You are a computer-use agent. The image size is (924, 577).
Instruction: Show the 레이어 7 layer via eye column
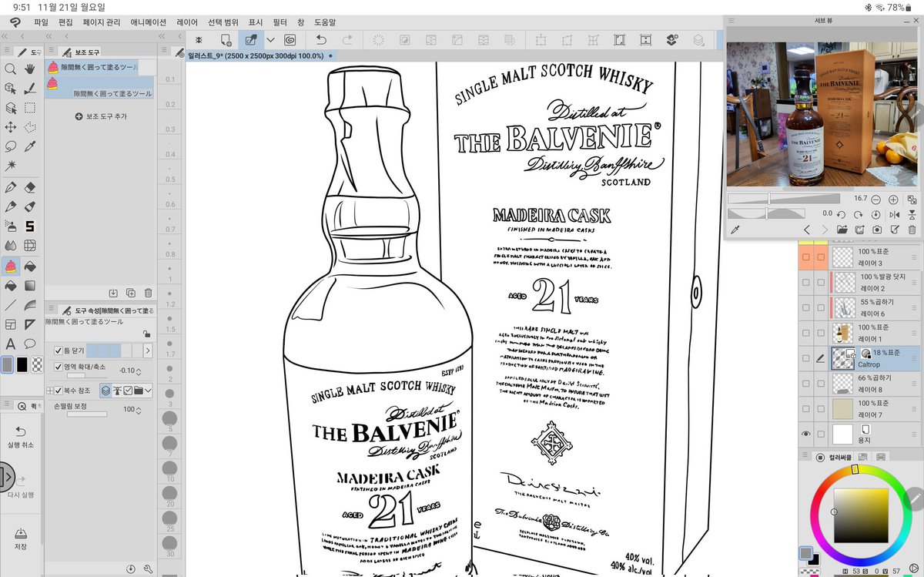coord(806,408)
